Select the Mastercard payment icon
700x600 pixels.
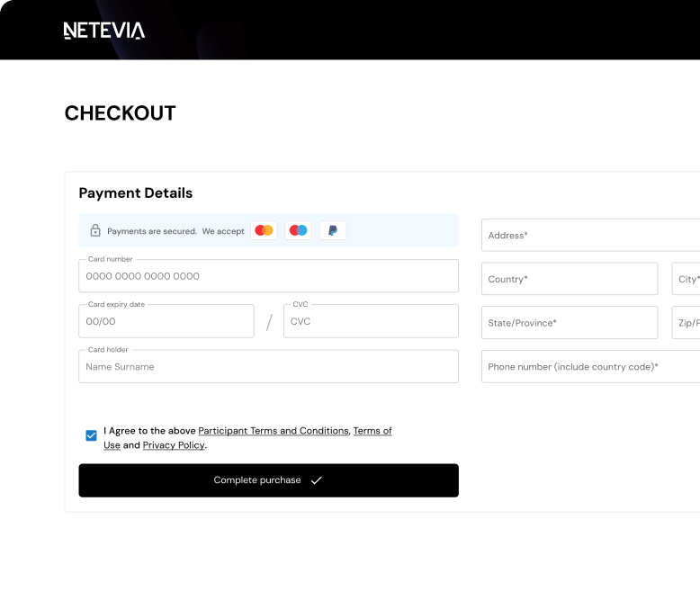coord(264,231)
